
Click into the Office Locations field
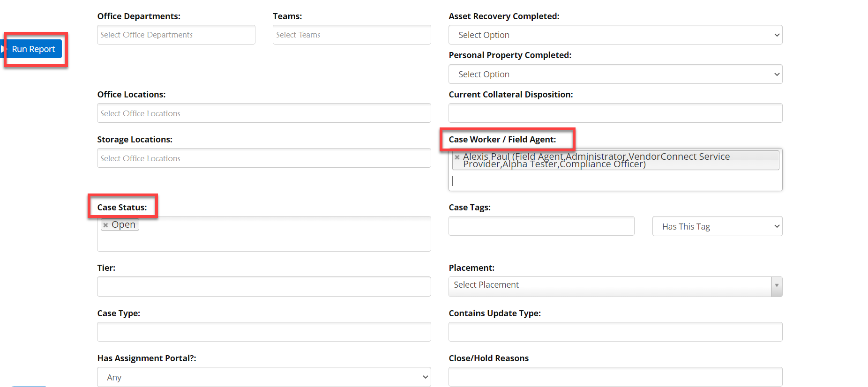[x=264, y=113]
